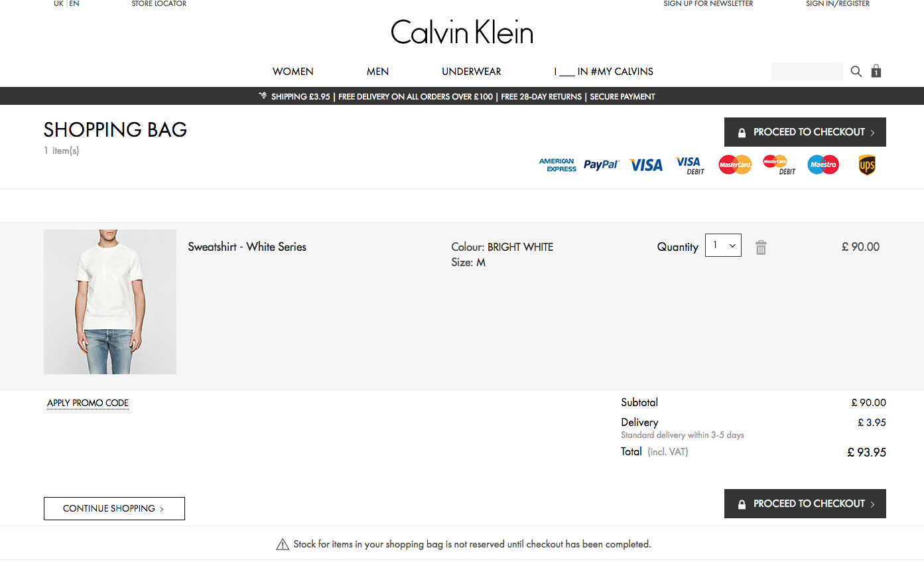Select the Maestro payment icon
This screenshot has height=574, width=924.
point(823,165)
